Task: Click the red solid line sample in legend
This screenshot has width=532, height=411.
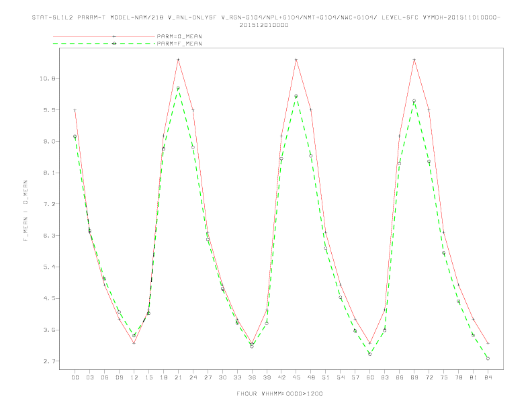Action: 104,36
